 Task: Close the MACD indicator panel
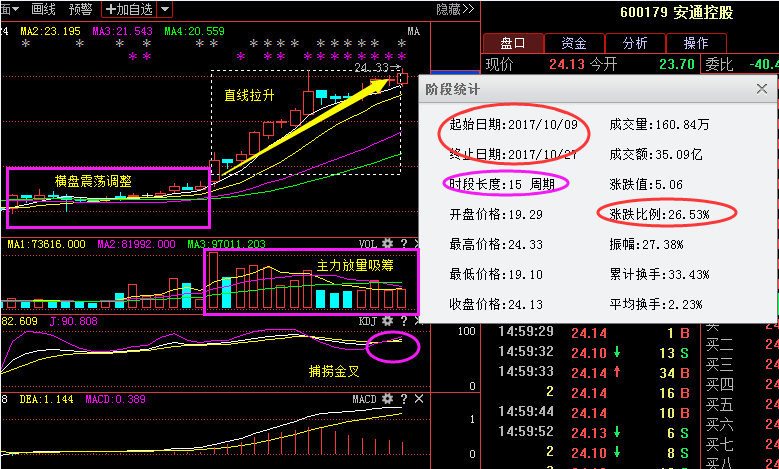[417, 399]
